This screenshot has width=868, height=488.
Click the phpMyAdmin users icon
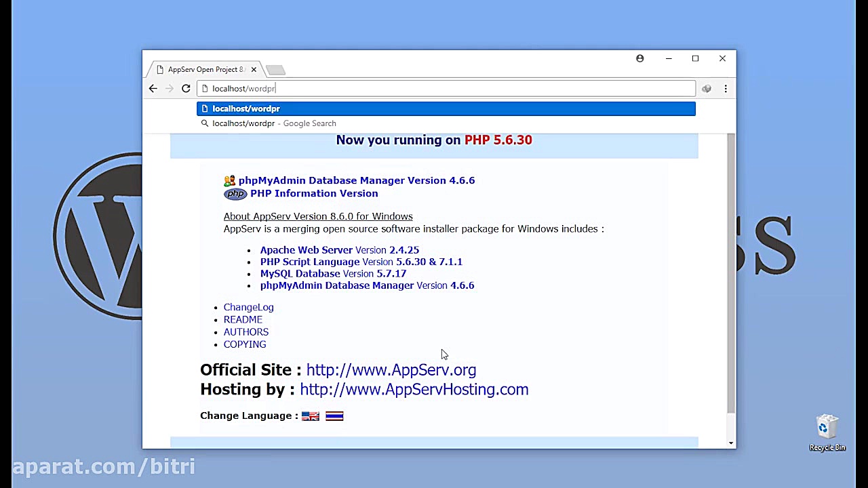point(230,180)
